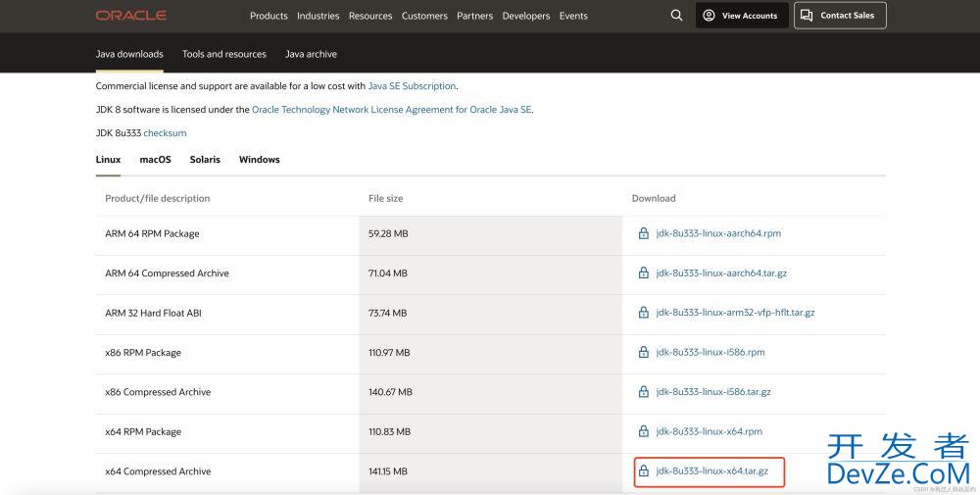Select the Linux platform tab
Image resolution: width=980 pixels, height=495 pixels.
click(108, 160)
